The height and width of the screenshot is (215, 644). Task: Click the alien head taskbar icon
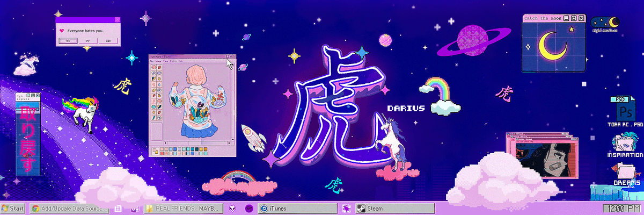(x=232, y=209)
